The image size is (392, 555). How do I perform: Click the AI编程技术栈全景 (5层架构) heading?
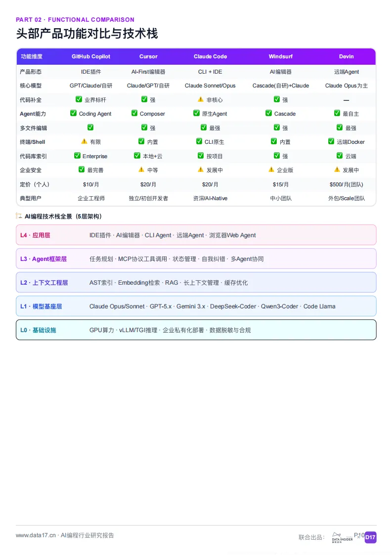tap(63, 216)
